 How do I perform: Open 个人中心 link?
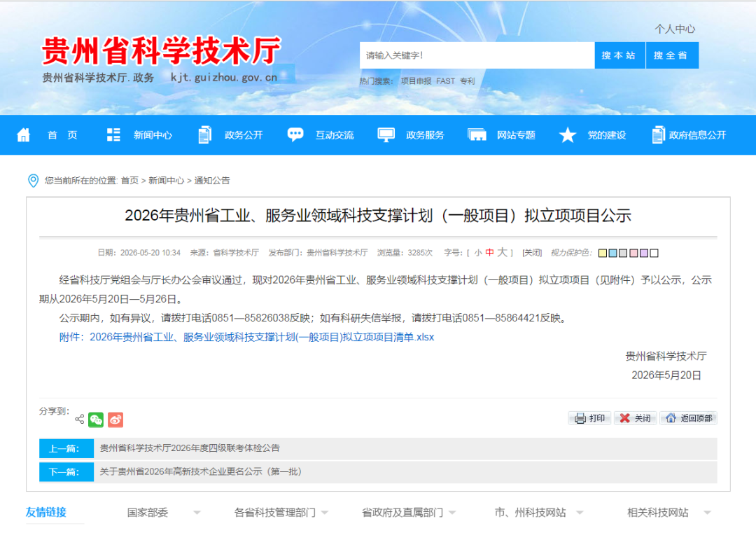pyautogui.click(x=675, y=29)
